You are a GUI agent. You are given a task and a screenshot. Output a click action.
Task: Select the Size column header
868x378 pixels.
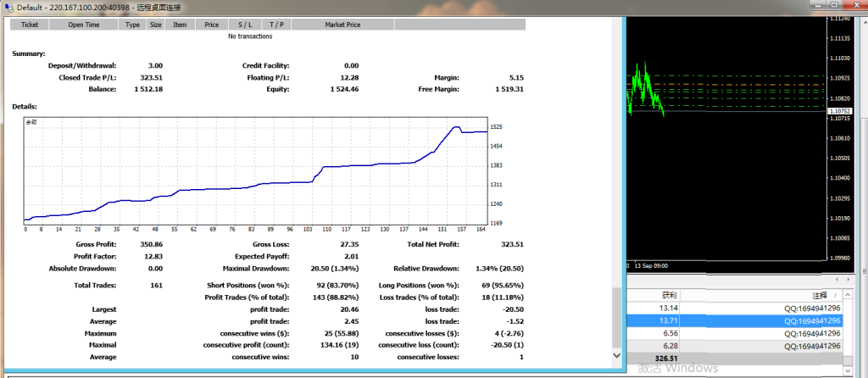click(x=156, y=25)
